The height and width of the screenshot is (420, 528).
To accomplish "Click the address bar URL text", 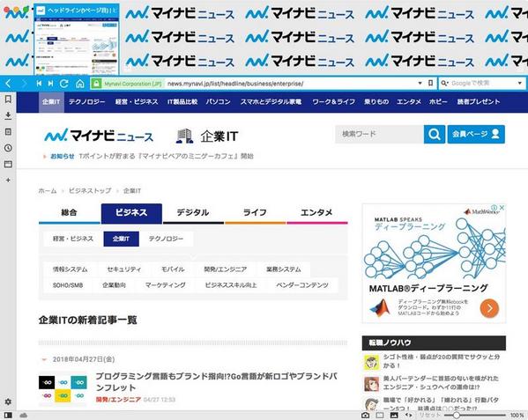I will (235, 84).
